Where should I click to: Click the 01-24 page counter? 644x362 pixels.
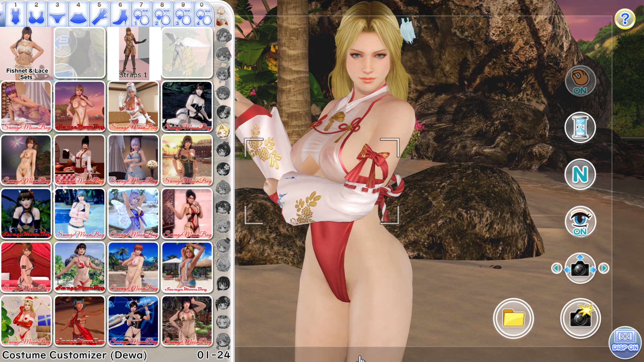tap(214, 355)
